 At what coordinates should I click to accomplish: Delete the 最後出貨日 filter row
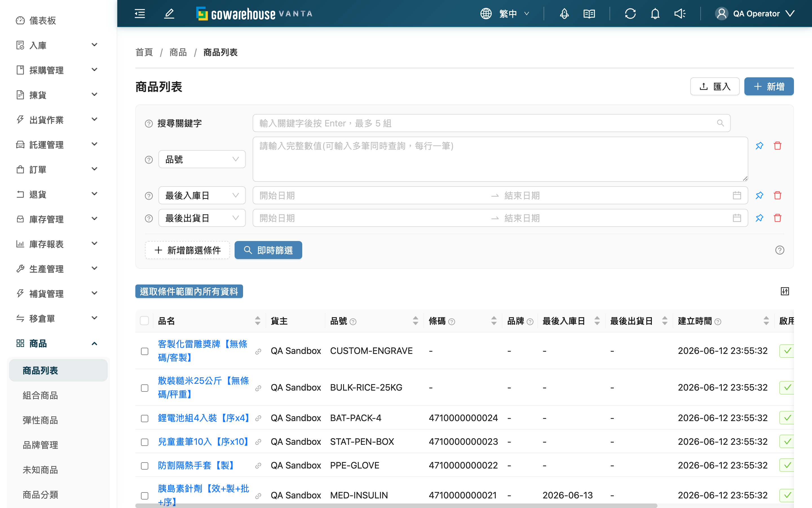(x=777, y=218)
